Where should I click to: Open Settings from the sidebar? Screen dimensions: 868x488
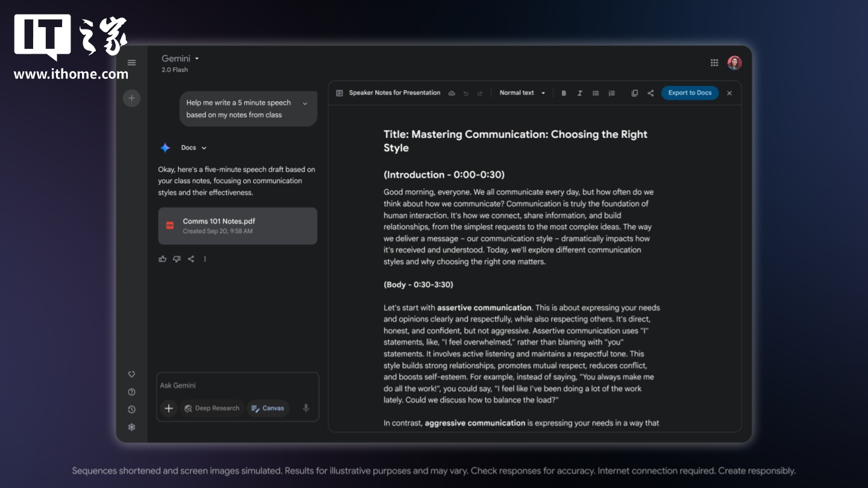pos(131,427)
